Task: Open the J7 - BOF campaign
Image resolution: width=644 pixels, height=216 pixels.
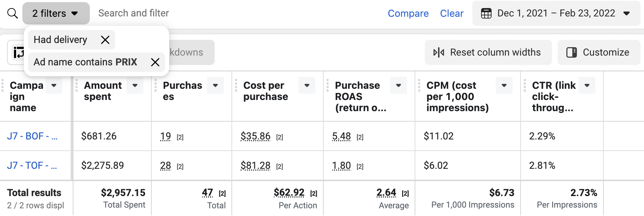Action: pos(32,136)
